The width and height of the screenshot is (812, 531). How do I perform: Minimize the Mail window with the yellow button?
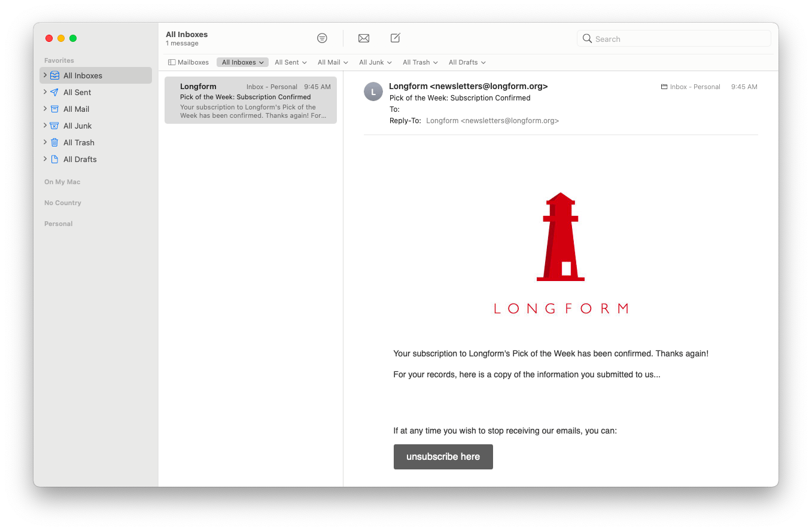click(61, 38)
